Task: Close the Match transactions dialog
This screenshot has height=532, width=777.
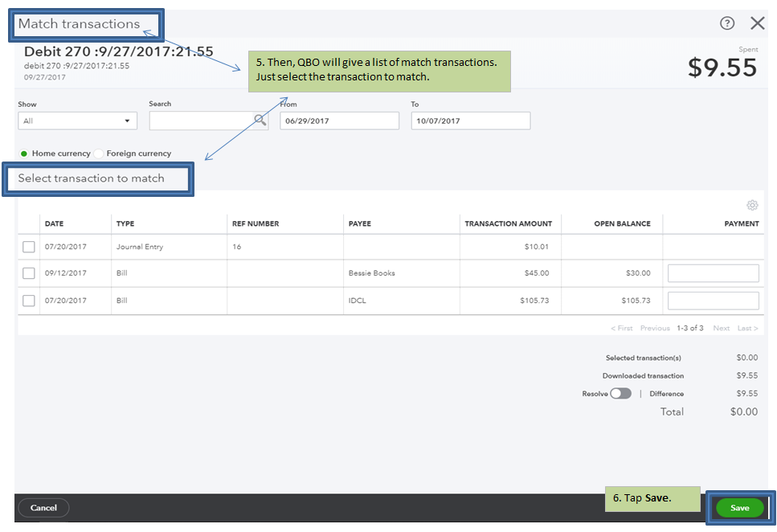Action: (x=757, y=23)
